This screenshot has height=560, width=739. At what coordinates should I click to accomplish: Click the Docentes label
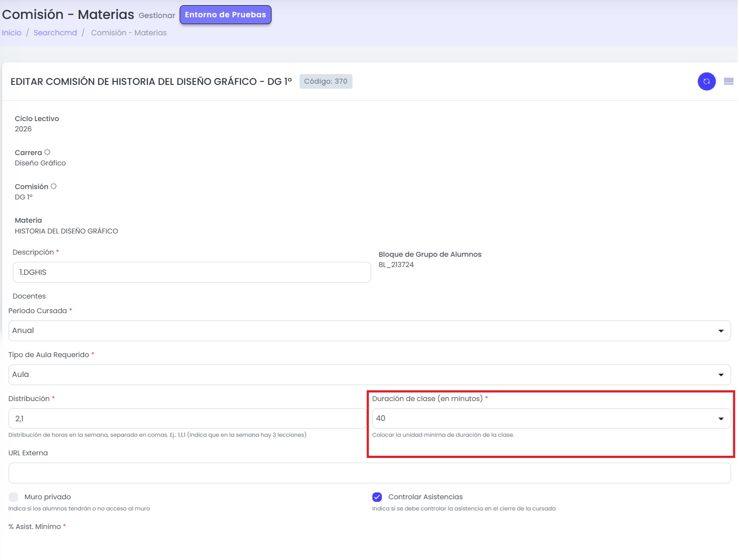tap(29, 296)
